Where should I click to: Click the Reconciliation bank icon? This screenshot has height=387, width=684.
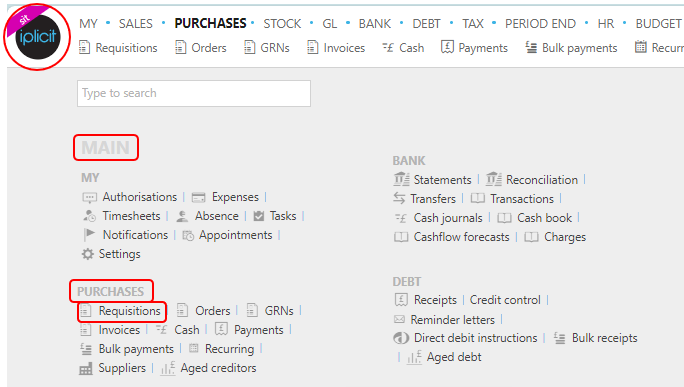(x=494, y=179)
